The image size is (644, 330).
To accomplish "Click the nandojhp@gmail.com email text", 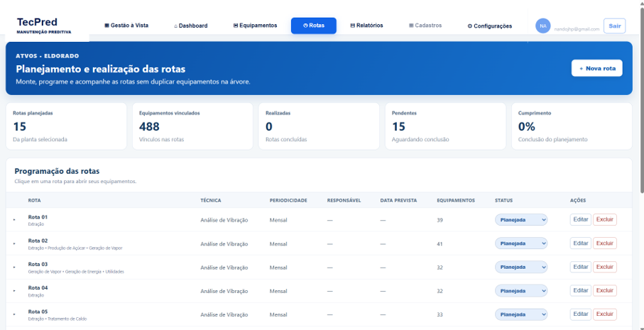I will click(577, 29).
